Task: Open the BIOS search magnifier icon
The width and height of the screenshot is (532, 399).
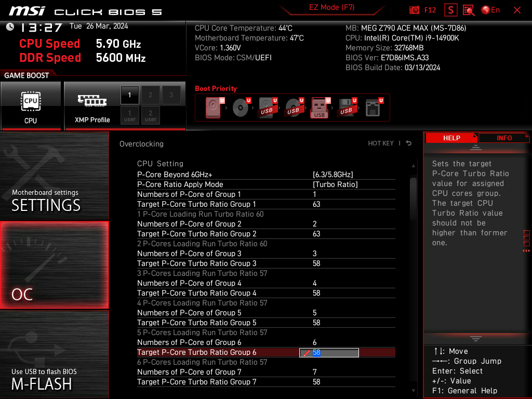Action: [x=469, y=10]
